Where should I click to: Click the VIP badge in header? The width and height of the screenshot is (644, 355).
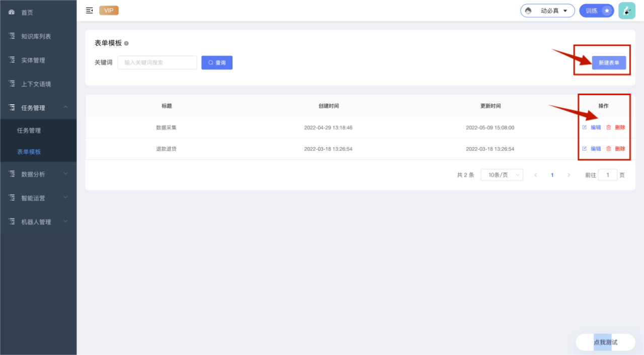coord(109,11)
